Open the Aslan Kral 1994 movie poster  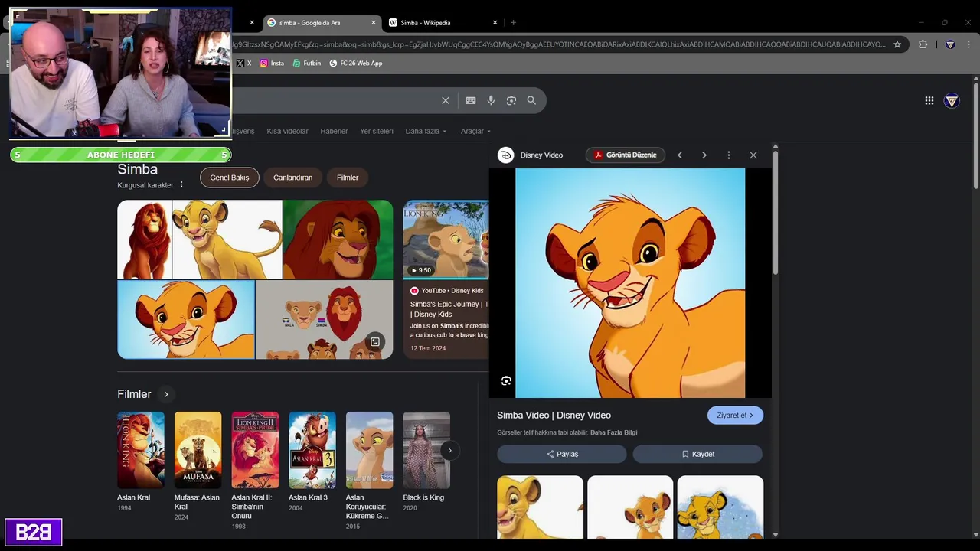click(141, 450)
